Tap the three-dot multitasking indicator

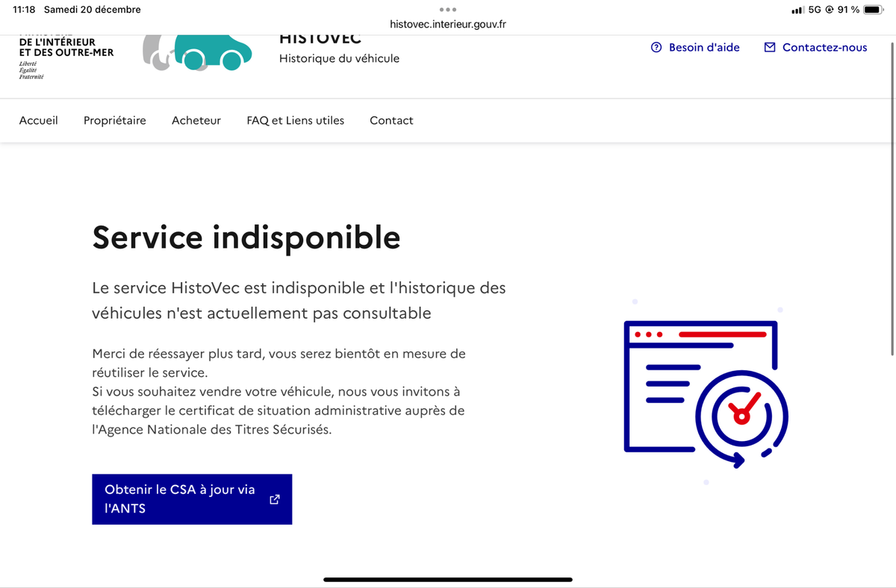(448, 10)
